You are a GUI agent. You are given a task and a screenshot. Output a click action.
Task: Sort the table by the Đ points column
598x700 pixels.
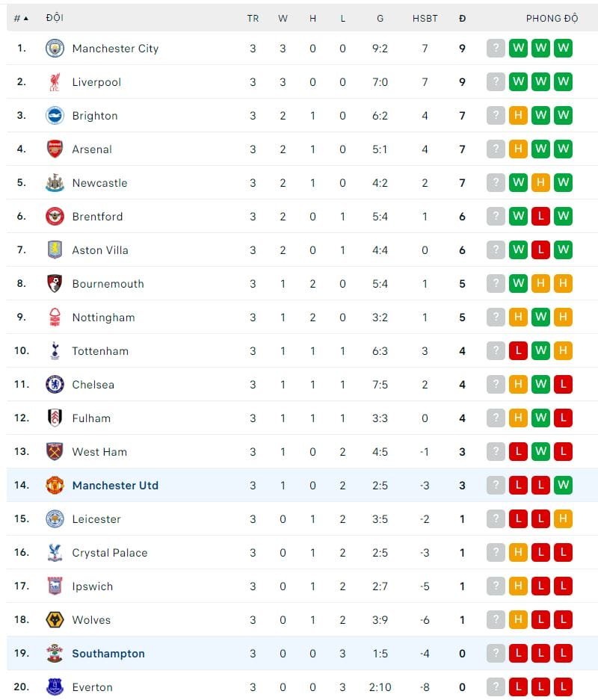462,18
